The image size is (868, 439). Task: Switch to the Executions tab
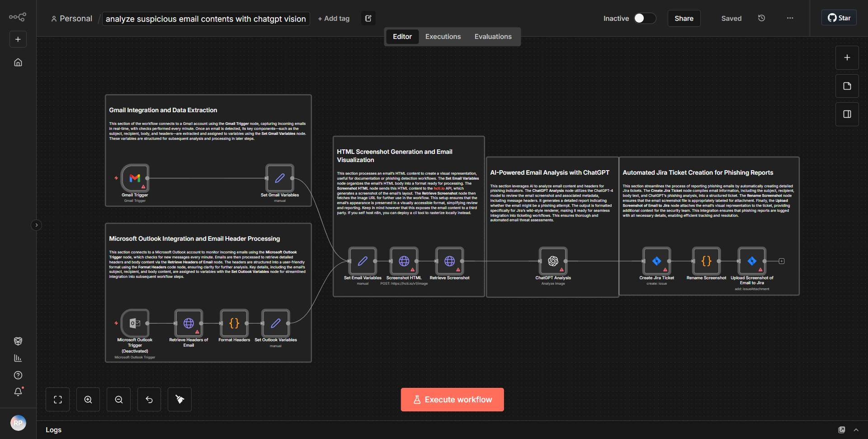point(443,36)
